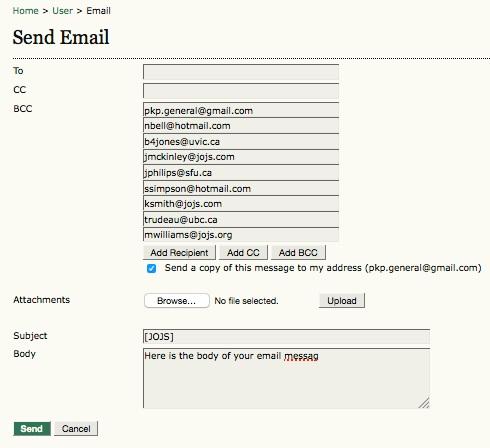Uncheck send a copy to my address
Screen dimensions: 490x448
(x=151, y=268)
